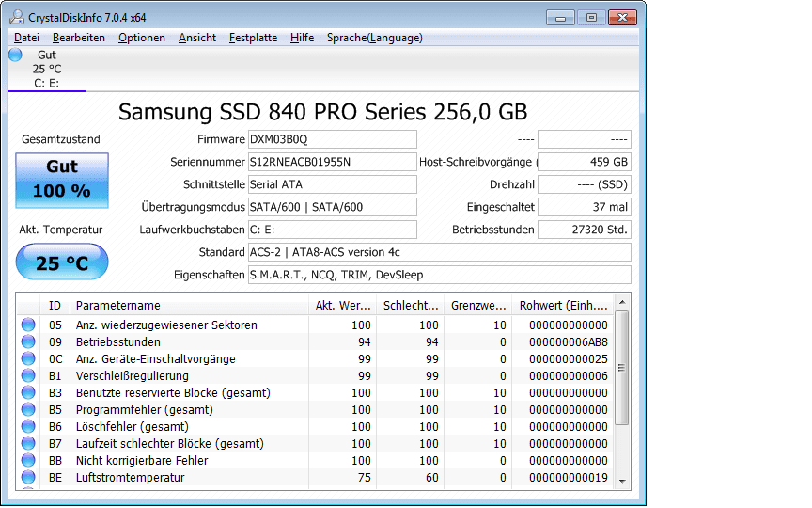812x508 pixels.
Task: Select 'Löschfehler (gesamt)' parameter text
Action: tap(133, 426)
